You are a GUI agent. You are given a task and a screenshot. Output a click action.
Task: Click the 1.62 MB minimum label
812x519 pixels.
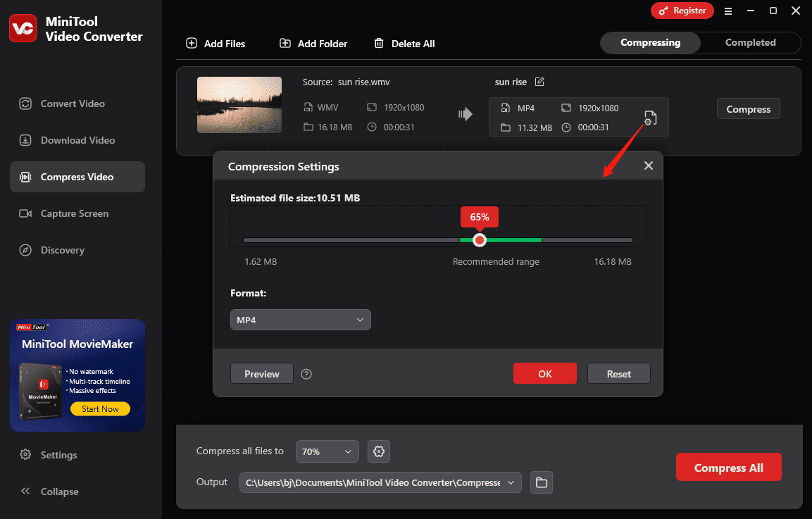(261, 261)
